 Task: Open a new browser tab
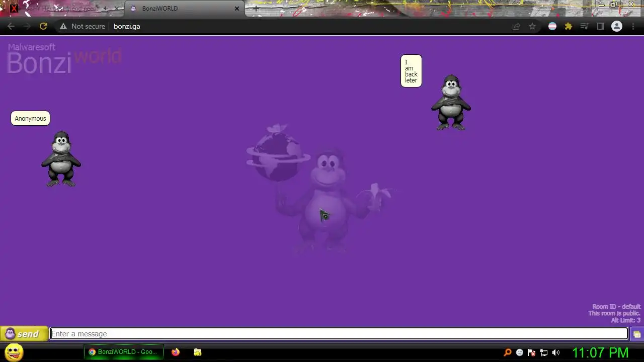click(x=256, y=9)
